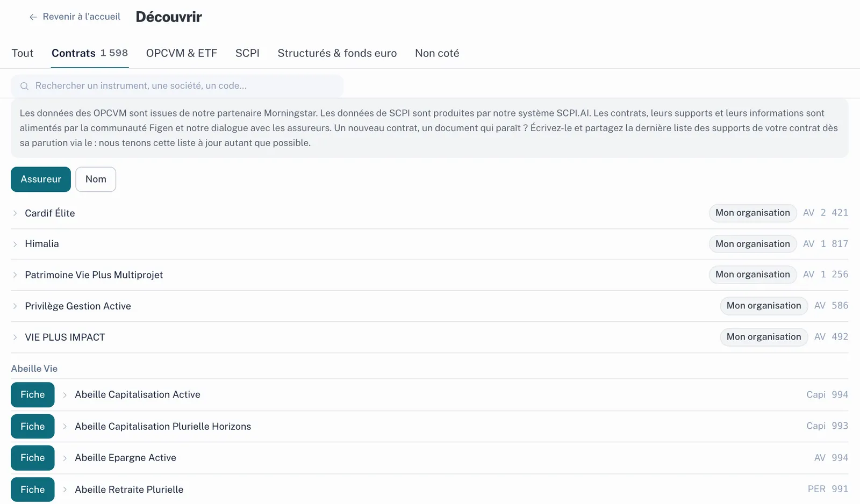Group contracts by Assureur
Image resolution: width=860 pixels, height=504 pixels.
click(41, 179)
